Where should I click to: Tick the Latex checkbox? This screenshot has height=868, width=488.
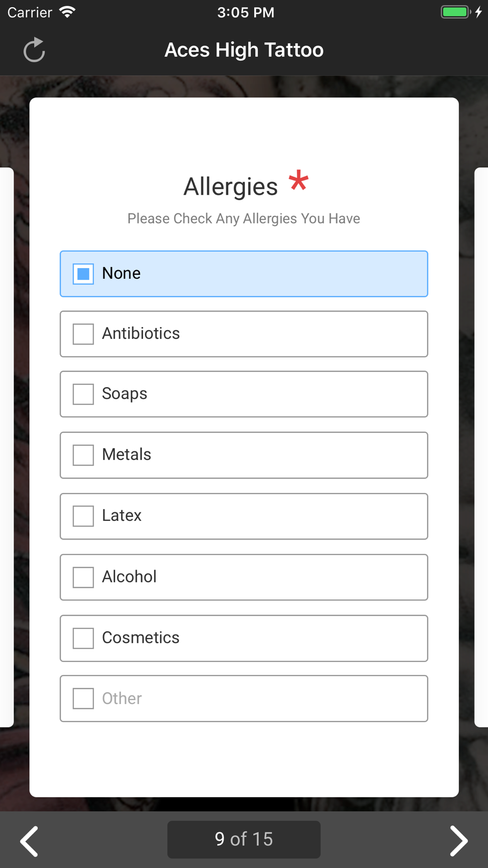click(x=83, y=516)
